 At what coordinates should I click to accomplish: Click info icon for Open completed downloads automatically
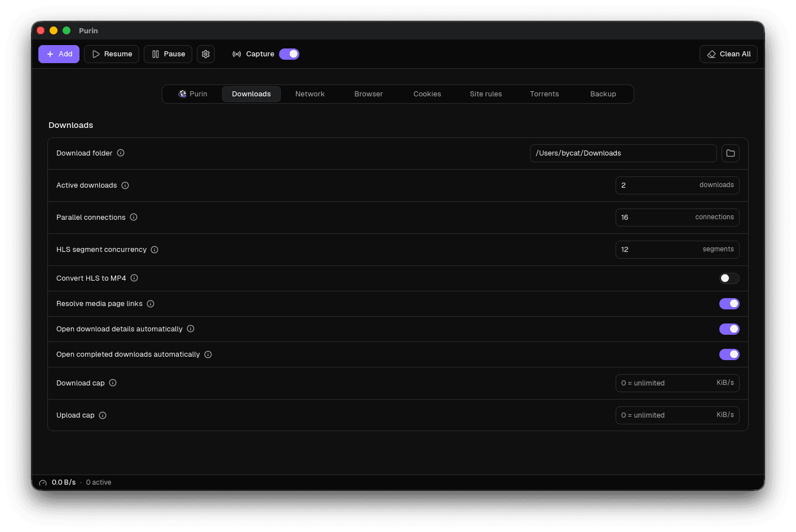(208, 354)
